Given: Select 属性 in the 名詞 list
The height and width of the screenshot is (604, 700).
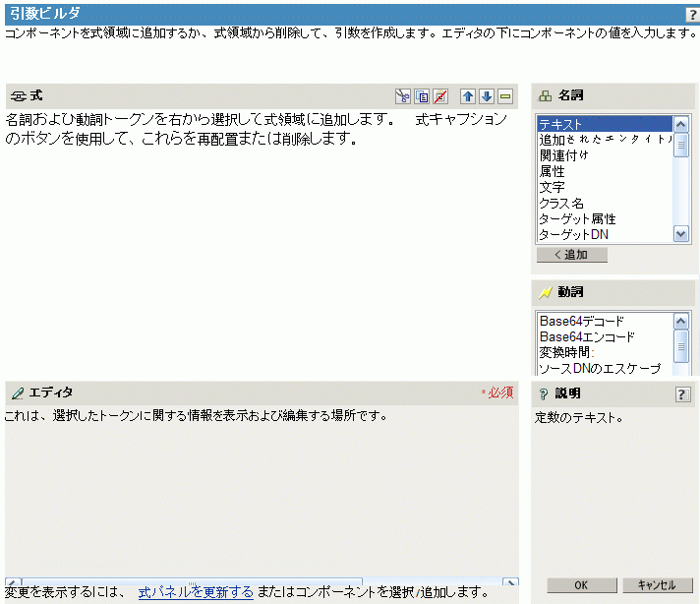Looking at the screenshot, I should point(605,171).
